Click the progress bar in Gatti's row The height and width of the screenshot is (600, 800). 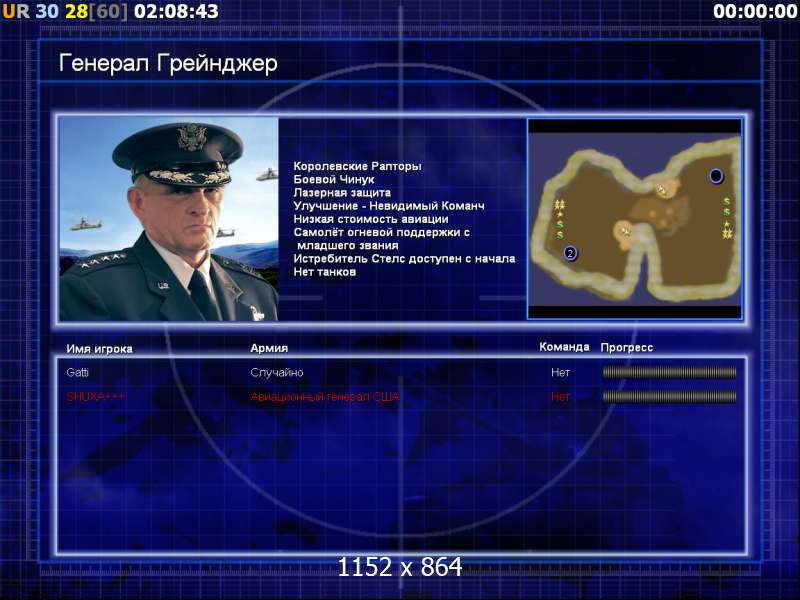click(x=669, y=372)
